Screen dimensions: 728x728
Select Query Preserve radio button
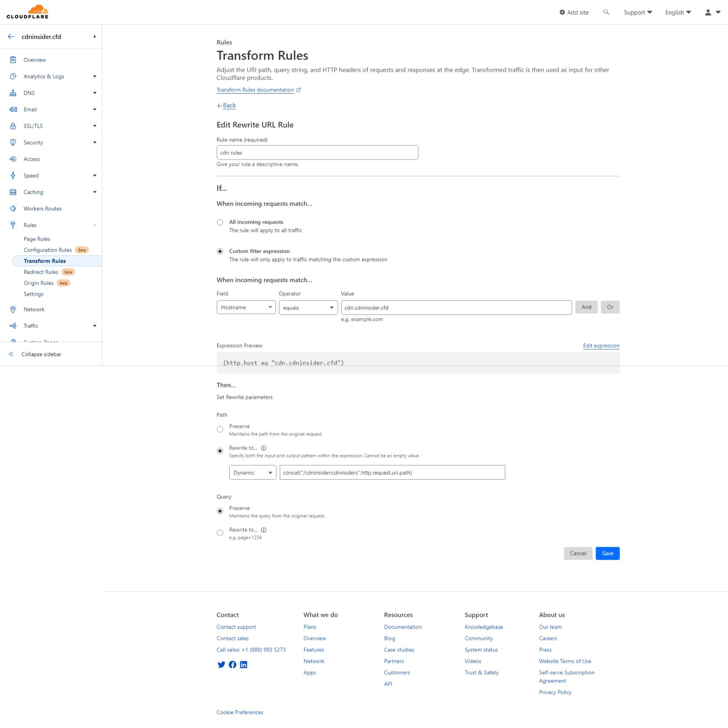[220, 511]
